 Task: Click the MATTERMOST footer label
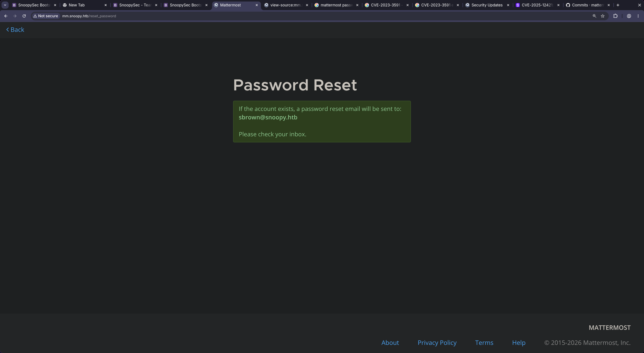click(610, 328)
